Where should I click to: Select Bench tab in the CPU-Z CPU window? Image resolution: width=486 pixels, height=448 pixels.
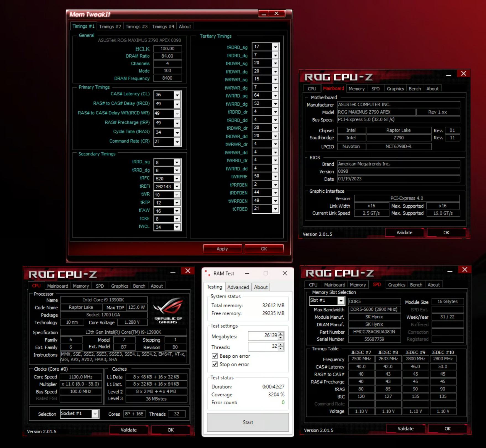[x=139, y=286]
